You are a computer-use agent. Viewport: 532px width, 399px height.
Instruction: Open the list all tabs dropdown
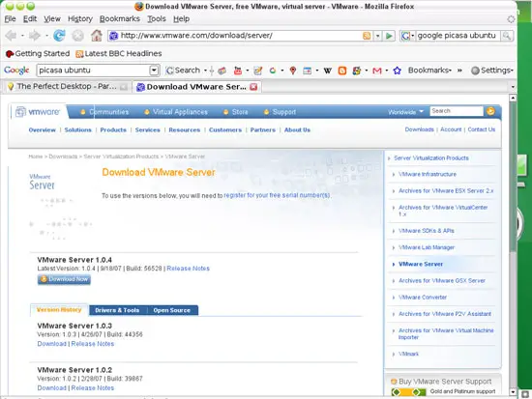tap(513, 87)
